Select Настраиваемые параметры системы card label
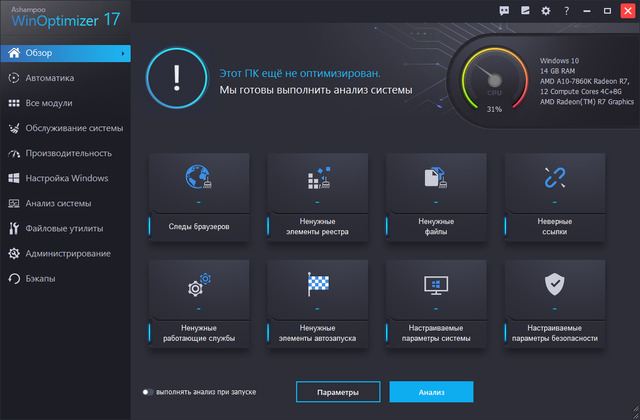Screen dimensions: 640x420 click(x=436, y=333)
